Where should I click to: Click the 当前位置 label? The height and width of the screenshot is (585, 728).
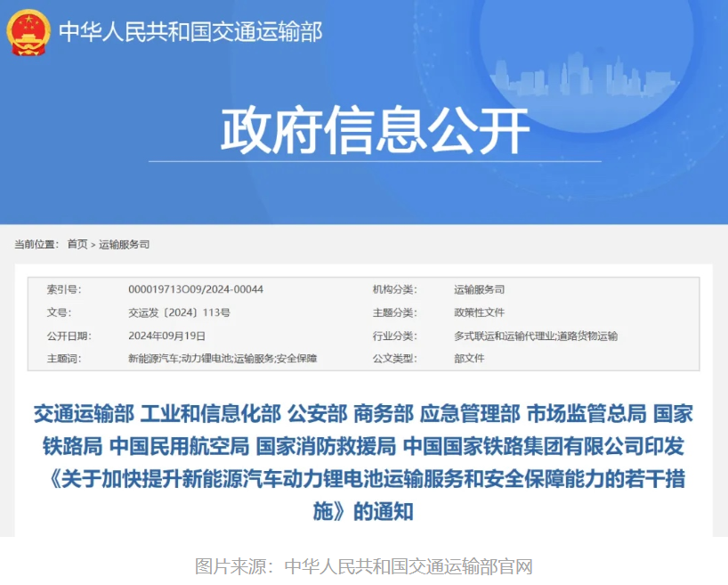(36, 244)
